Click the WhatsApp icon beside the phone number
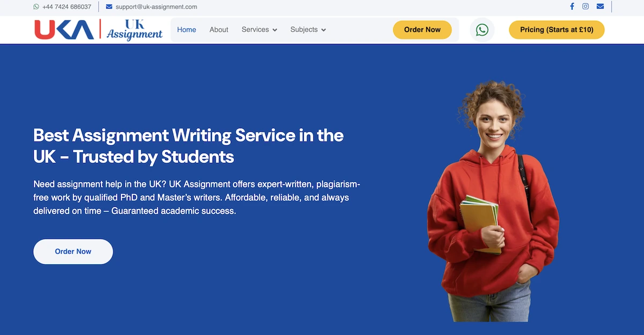Screen dimensions: 644x335 point(36,7)
